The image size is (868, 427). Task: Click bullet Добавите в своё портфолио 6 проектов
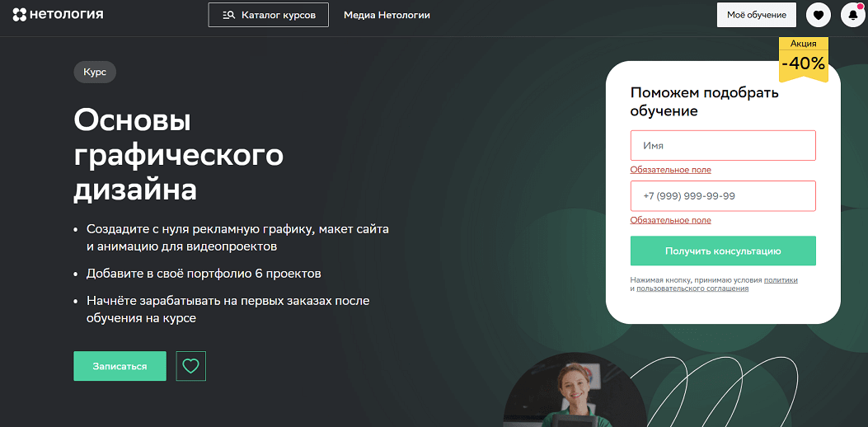pos(204,274)
